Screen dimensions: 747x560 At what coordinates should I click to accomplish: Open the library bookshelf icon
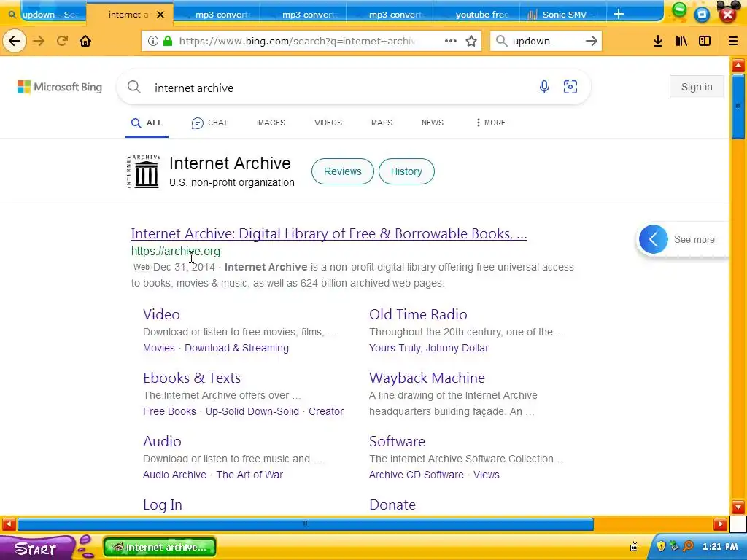[x=681, y=41]
